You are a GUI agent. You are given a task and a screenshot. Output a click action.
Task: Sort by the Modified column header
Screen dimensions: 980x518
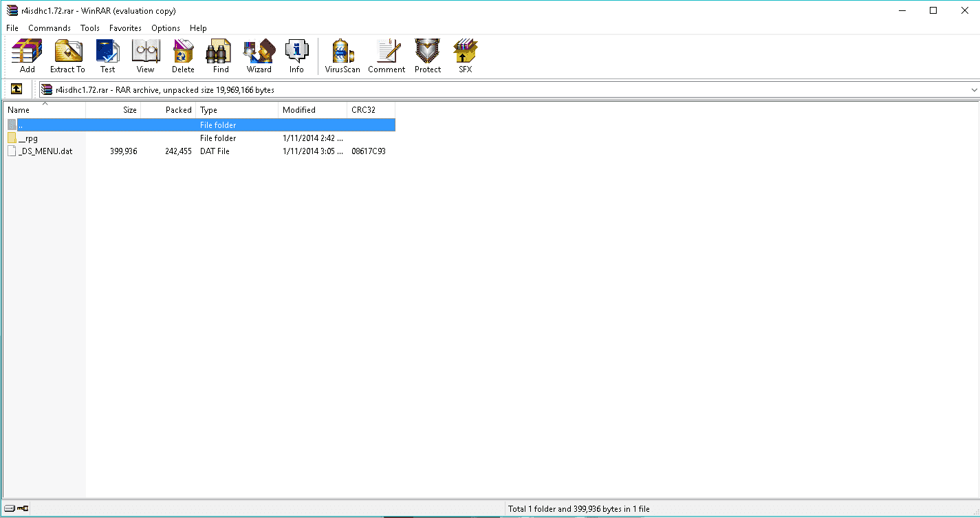313,110
